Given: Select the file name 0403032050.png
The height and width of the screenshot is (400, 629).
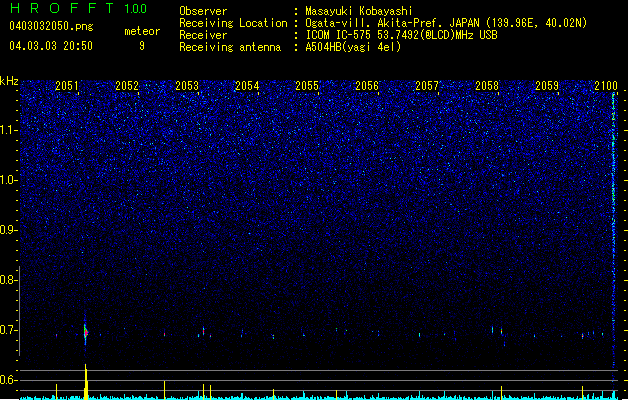Looking at the screenshot, I should 51,26.
